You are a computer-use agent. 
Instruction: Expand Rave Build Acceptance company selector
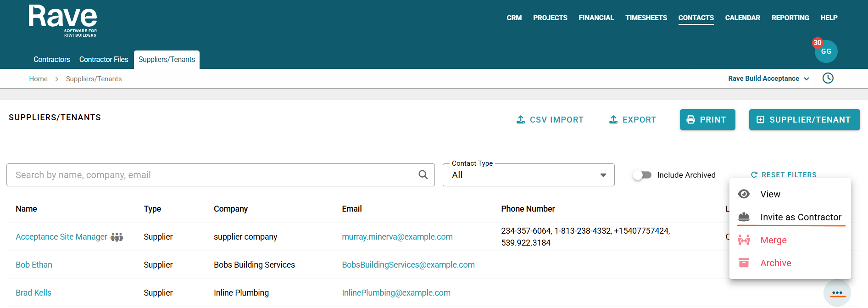pyautogui.click(x=768, y=78)
